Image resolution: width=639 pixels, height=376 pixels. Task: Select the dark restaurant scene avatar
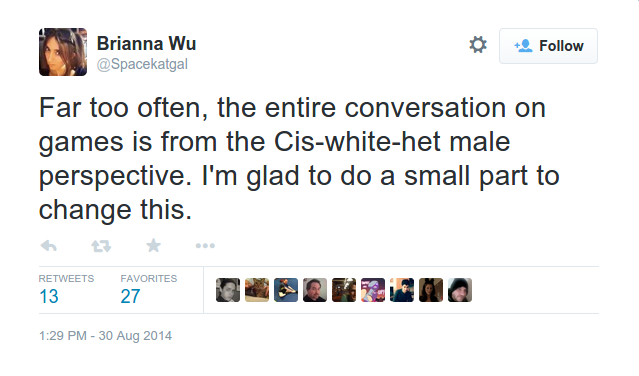pyautogui.click(x=344, y=290)
